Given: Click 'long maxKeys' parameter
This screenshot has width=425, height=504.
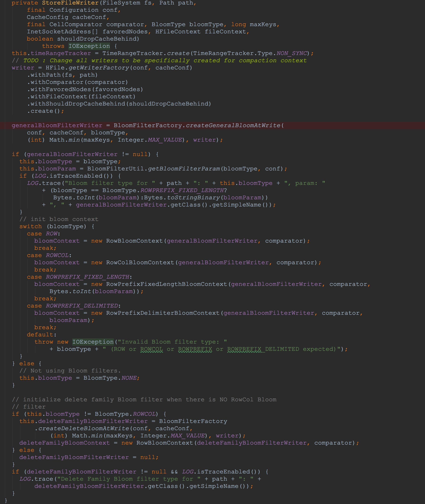Looking at the screenshot, I should pyautogui.click(x=254, y=24).
